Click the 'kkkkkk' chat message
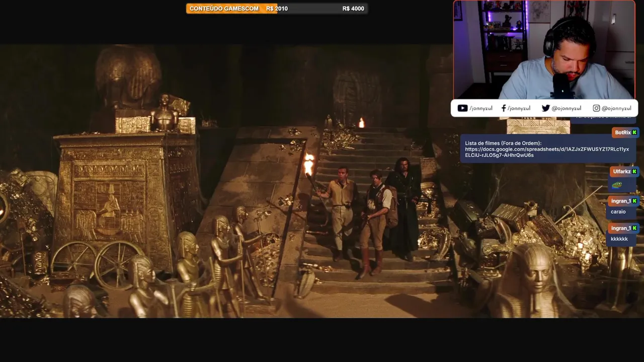This screenshot has height=362, width=644. [x=619, y=239]
